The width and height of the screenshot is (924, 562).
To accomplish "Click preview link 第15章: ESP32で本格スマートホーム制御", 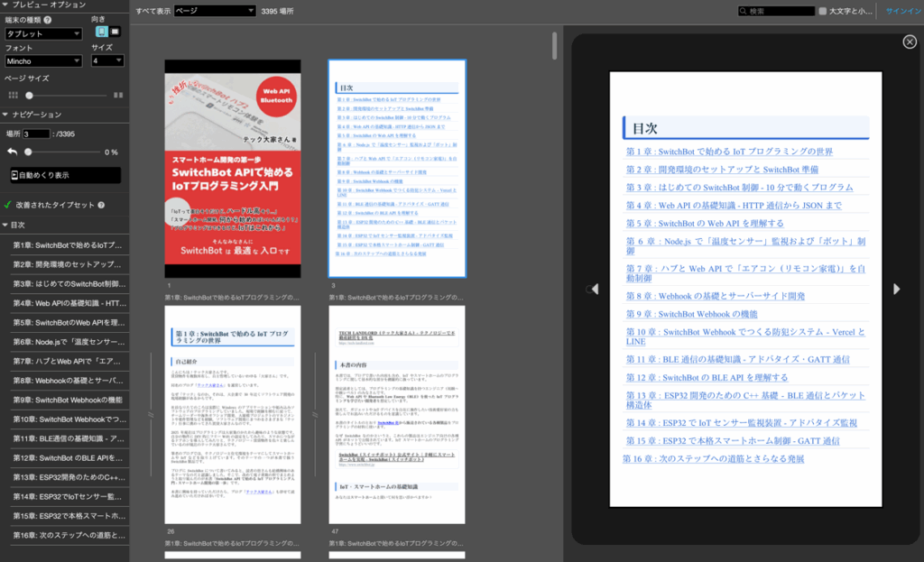I will (733, 440).
